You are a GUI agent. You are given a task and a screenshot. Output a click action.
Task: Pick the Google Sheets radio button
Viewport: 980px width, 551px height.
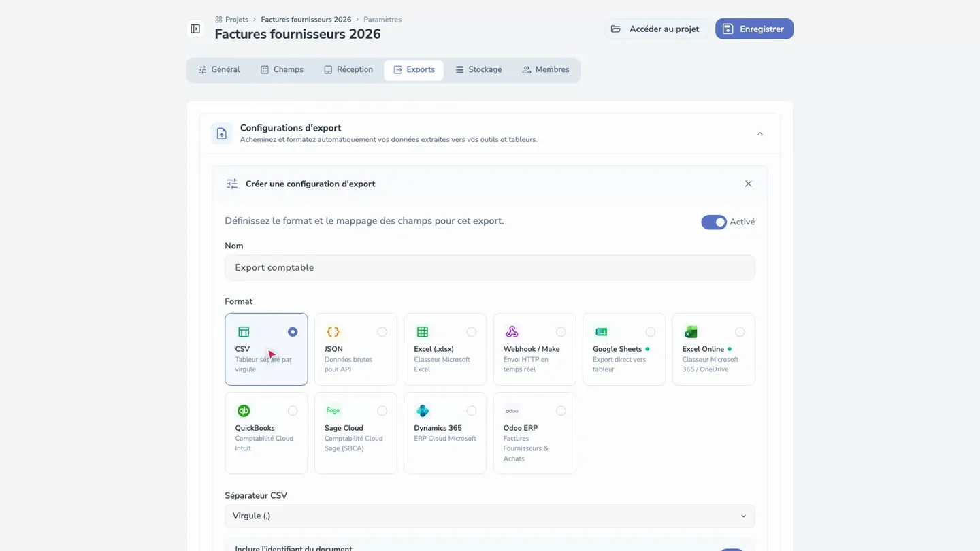[x=651, y=332]
